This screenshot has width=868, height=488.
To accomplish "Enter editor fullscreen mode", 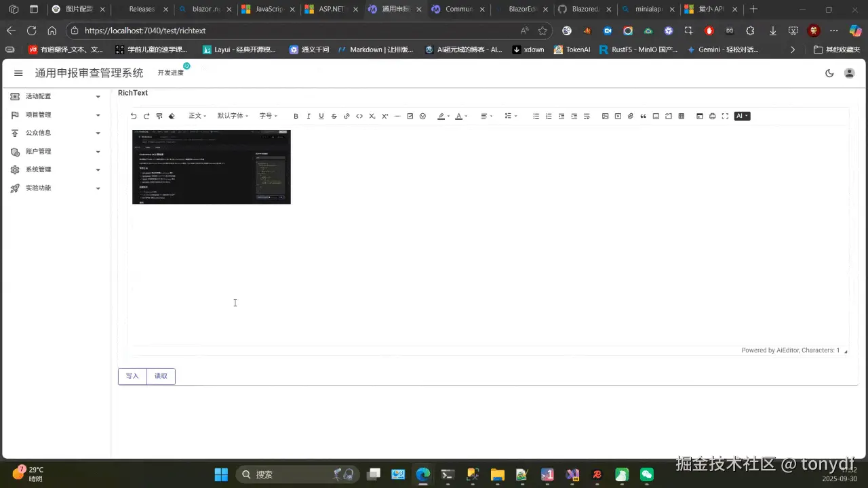I will (725, 116).
